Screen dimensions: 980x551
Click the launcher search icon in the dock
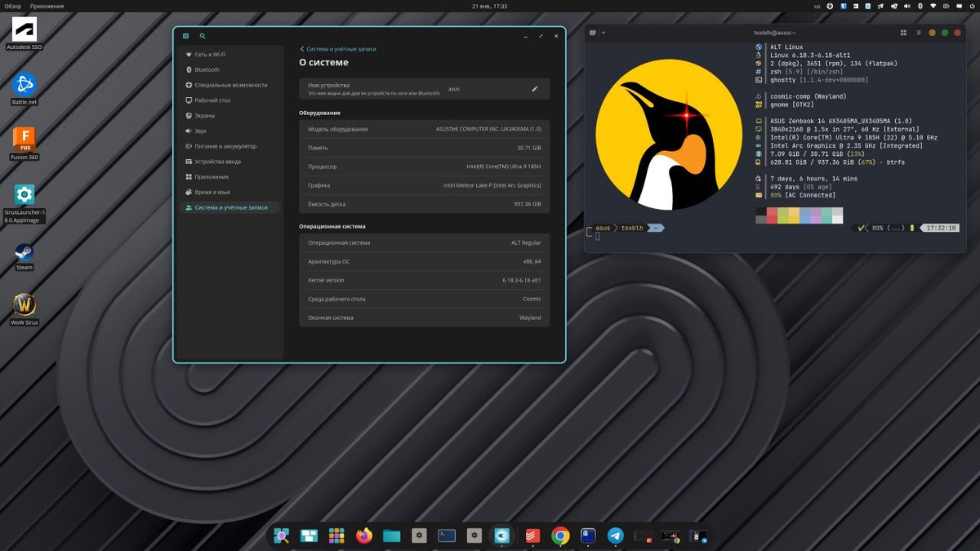coord(281,535)
